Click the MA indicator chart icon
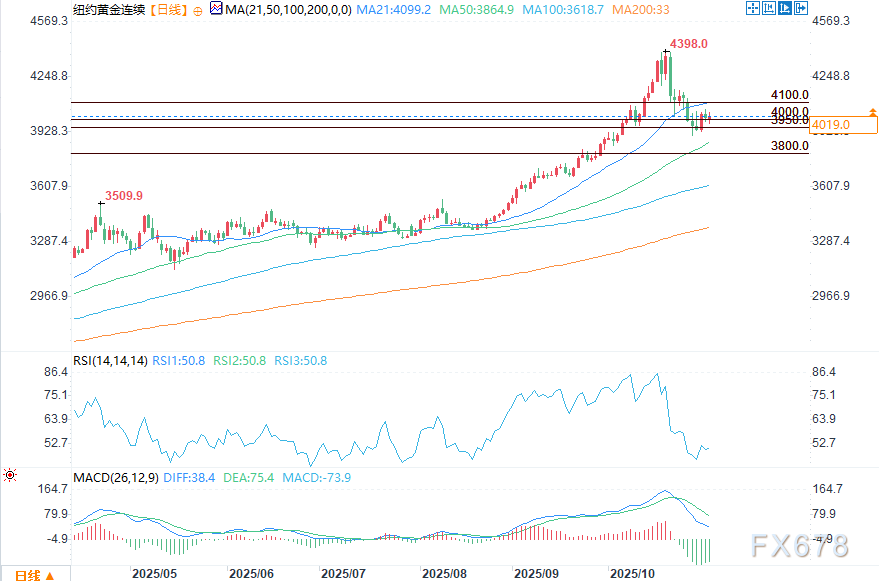 [215, 10]
